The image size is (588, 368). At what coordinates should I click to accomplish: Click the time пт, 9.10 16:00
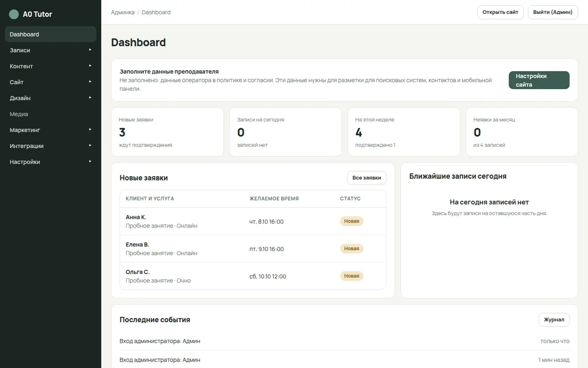pyautogui.click(x=266, y=249)
